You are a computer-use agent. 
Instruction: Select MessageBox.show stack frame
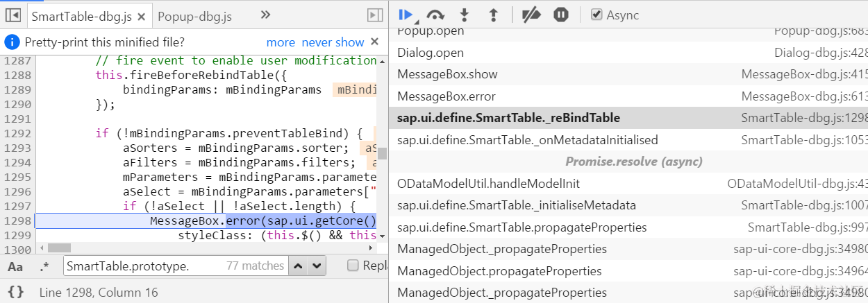(628, 74)
